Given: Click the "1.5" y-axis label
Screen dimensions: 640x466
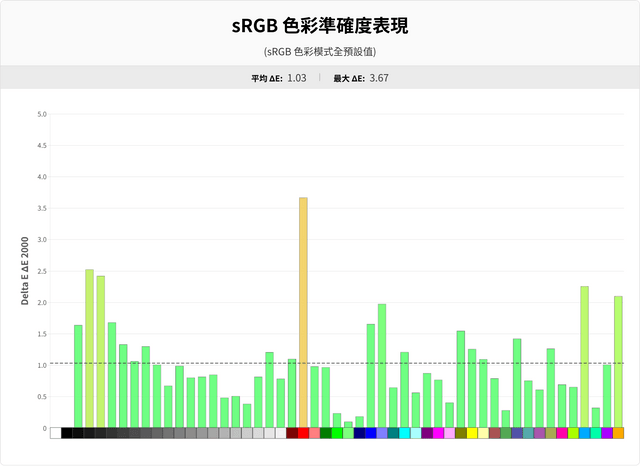Looking at the screenshot, I should 42,334.
